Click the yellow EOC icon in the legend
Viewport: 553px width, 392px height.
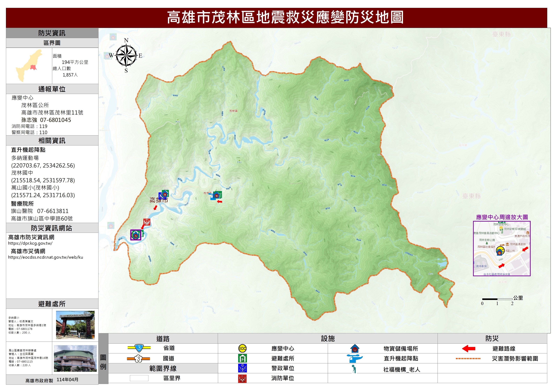(x=242, y=348)
